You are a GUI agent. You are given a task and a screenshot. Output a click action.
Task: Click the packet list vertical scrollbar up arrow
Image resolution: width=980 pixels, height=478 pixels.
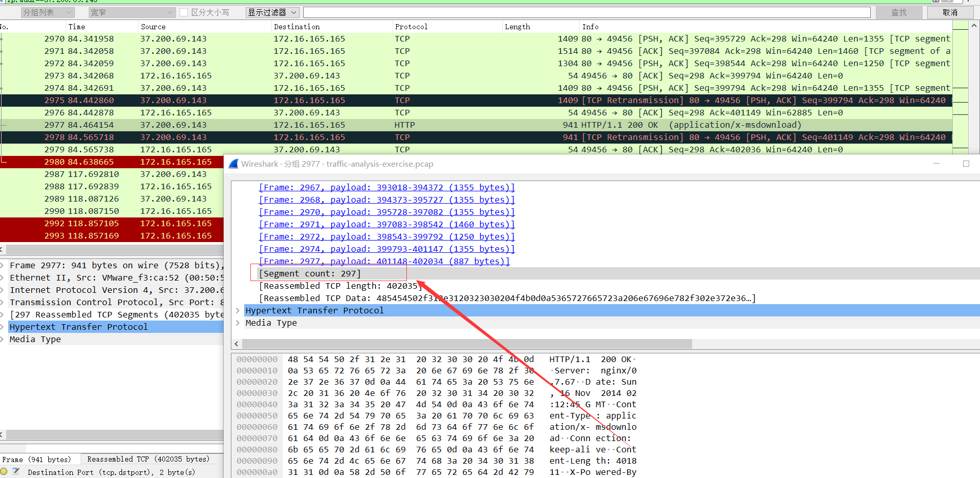click(x=974, y=25)
